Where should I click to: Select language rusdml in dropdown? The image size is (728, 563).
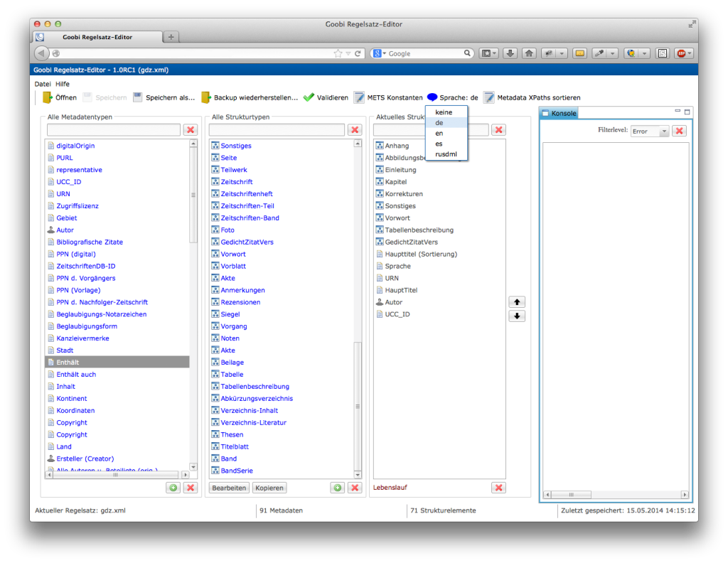click(446, 154)
